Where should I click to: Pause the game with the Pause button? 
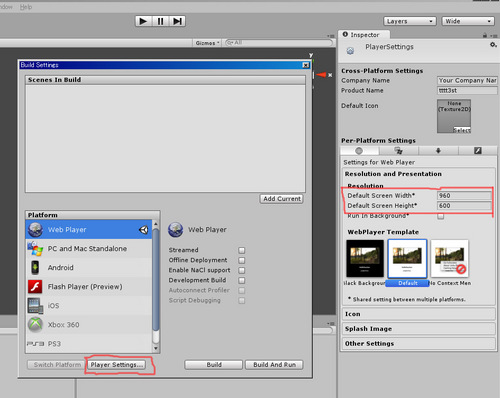pos(160,21)
